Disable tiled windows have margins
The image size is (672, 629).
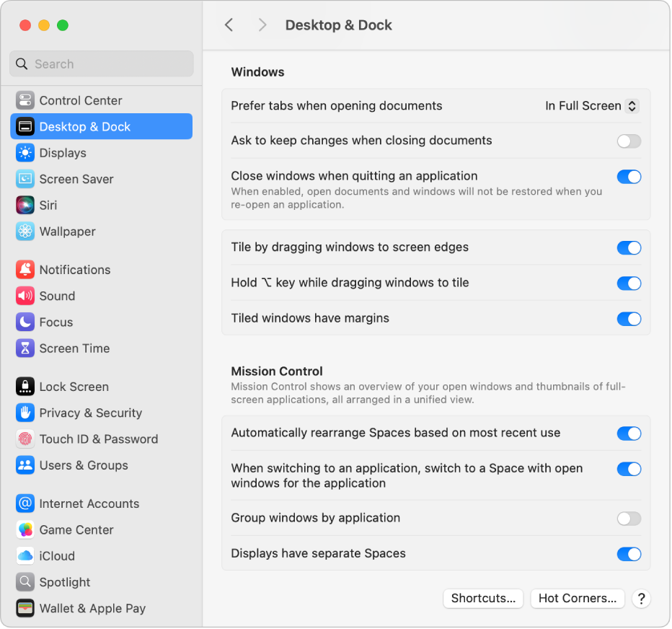[628, 319]
